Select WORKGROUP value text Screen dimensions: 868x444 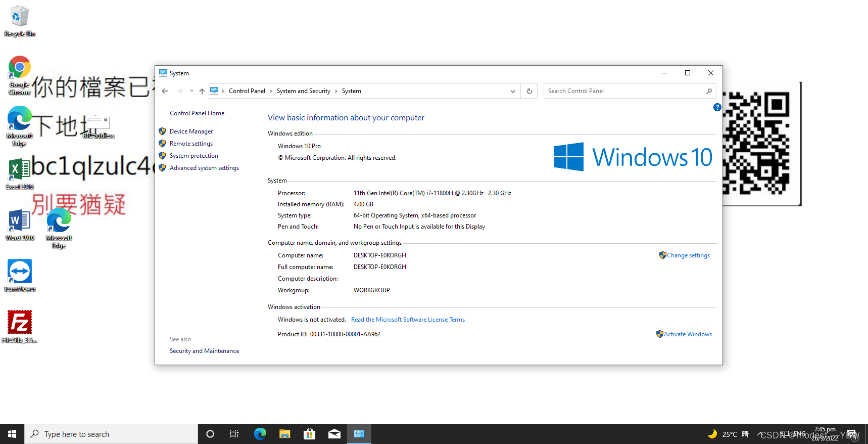pyautogui.click(x=372, y=290)
